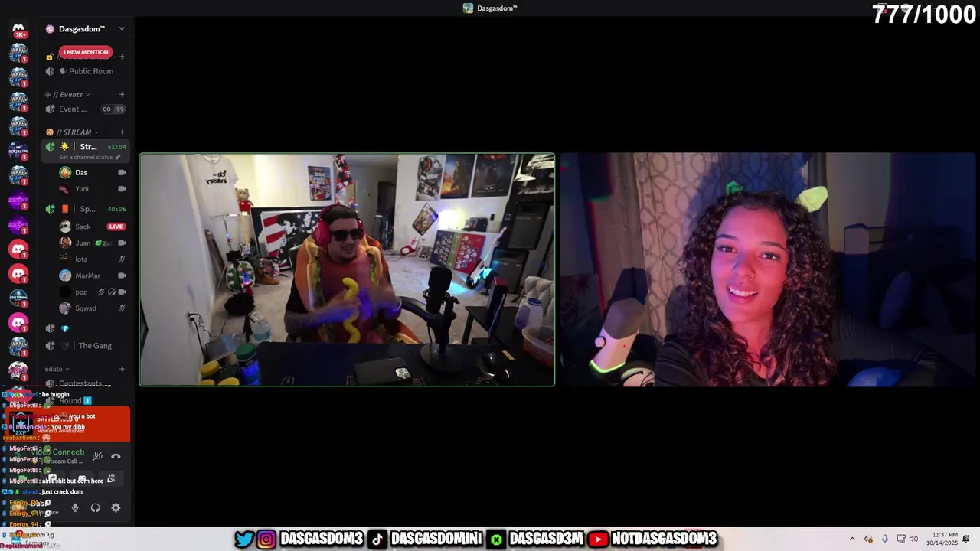
Task: Click the microphone tray icon
Action: click(x=885, y=539)
